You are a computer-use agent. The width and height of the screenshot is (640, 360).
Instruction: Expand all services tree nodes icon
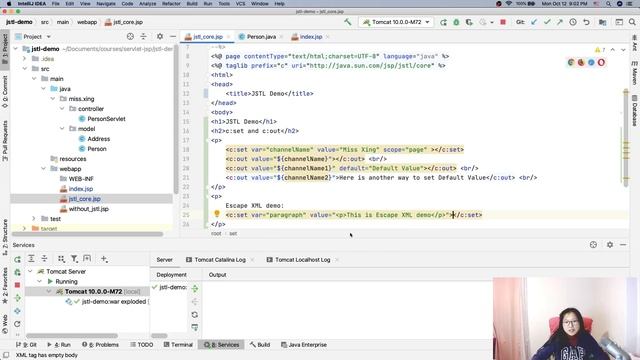[31, 259]
